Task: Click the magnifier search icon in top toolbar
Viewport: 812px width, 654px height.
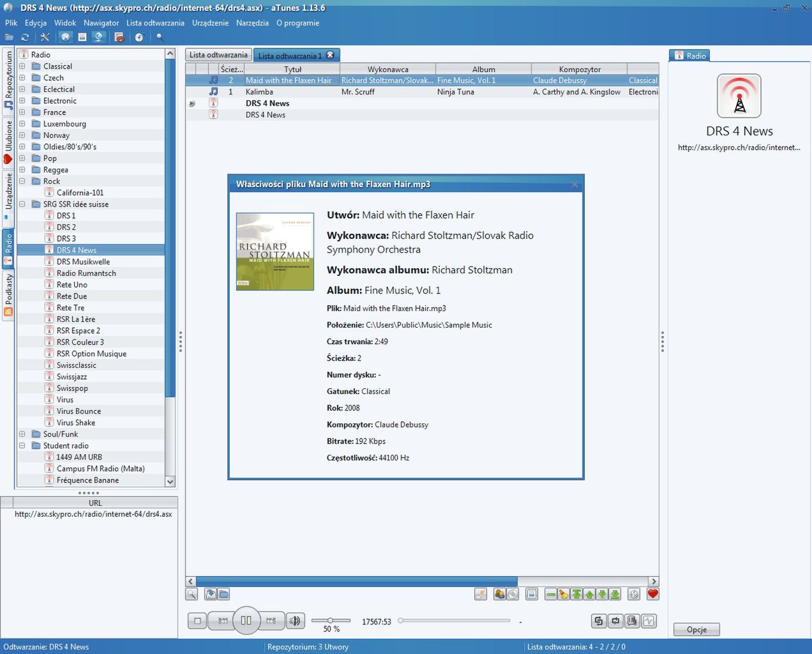Action: [x=160, y=38]
